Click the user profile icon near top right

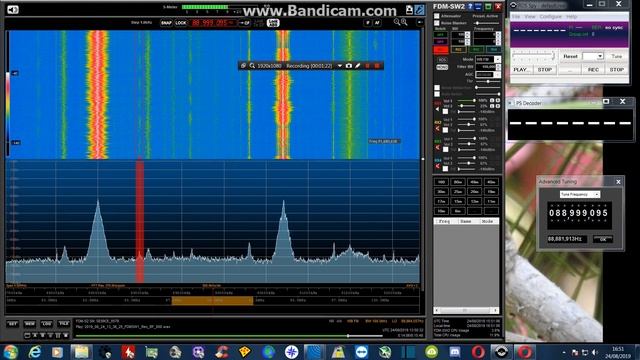[409, 10]
